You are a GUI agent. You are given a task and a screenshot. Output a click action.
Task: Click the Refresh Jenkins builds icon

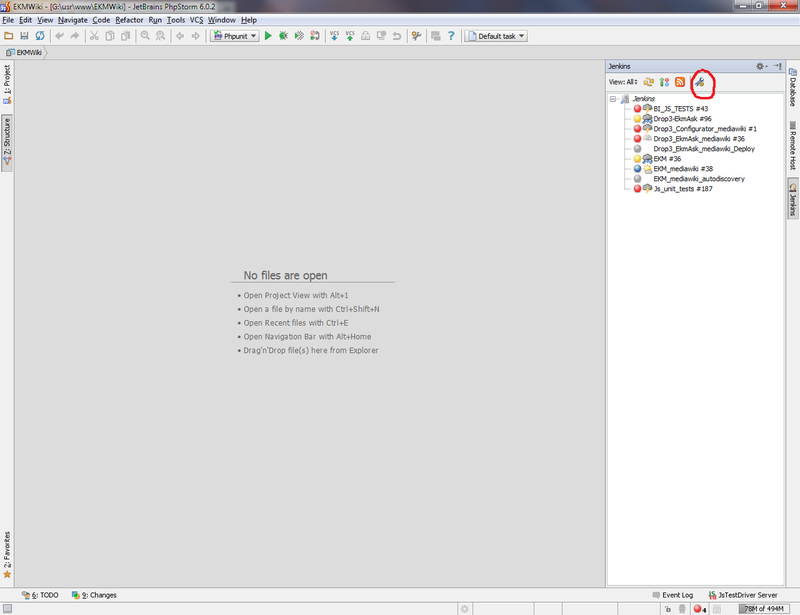(x=648, y=82)
